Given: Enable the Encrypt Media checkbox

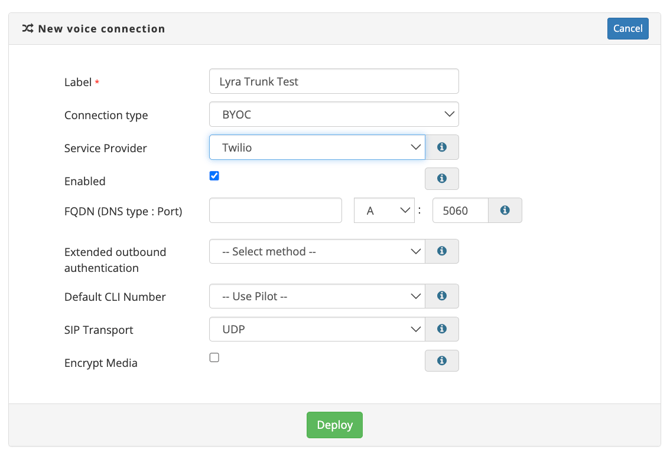Looking at the screenshot, I should (214, 358).
